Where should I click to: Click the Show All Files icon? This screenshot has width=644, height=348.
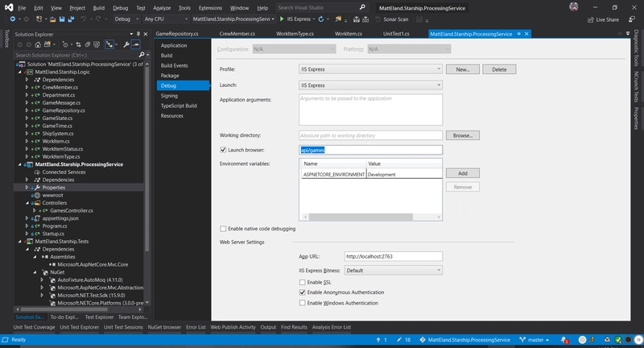coord(97,44)
